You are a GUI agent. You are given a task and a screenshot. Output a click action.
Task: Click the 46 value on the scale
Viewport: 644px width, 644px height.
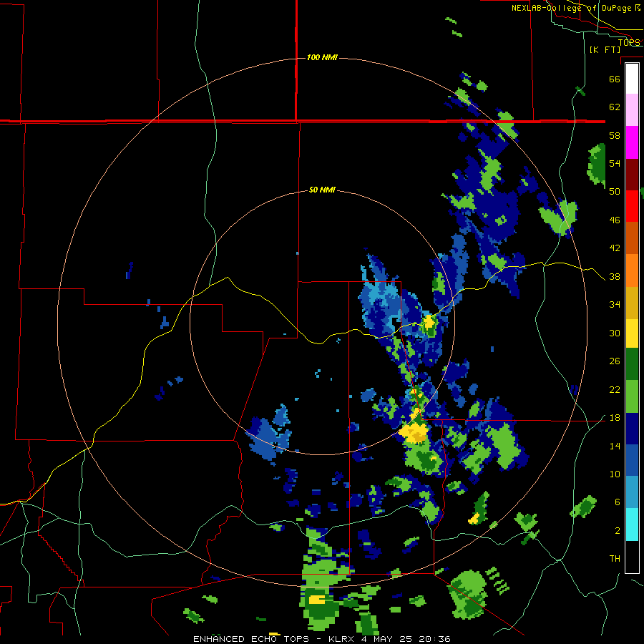click(x=615, y=220)
